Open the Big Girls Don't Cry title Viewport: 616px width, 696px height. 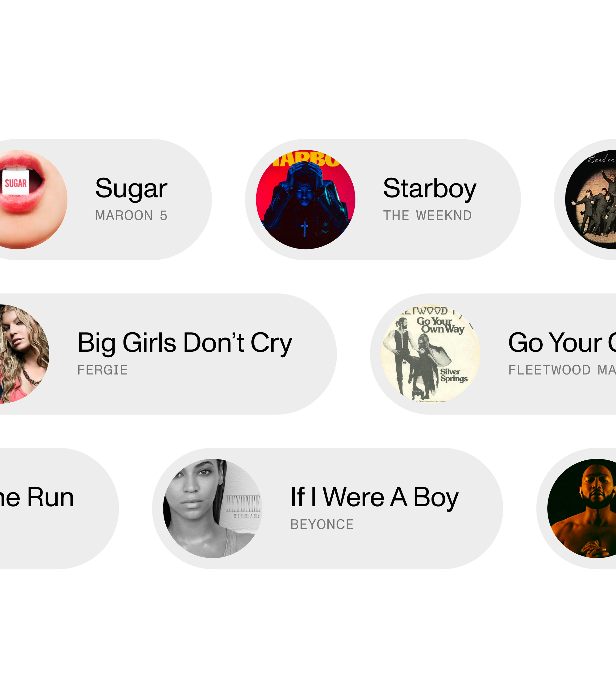click(x=185, y=343)
